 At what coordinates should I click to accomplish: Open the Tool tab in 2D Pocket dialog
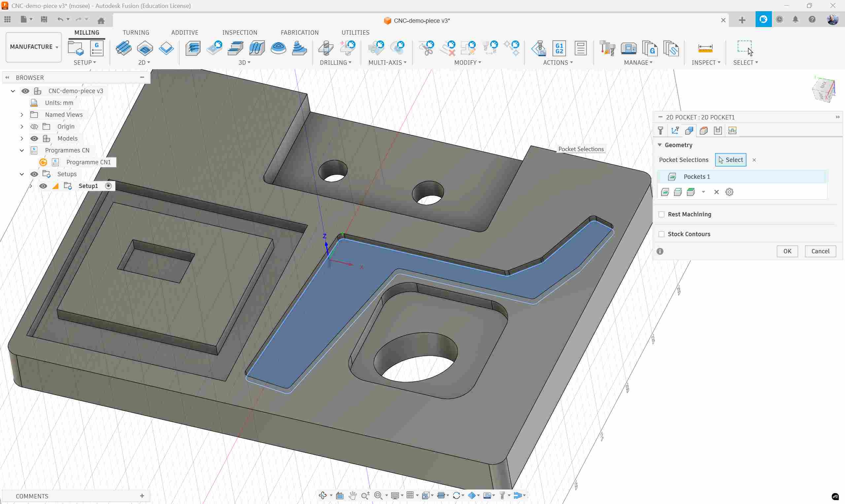(x=660, y=130)
